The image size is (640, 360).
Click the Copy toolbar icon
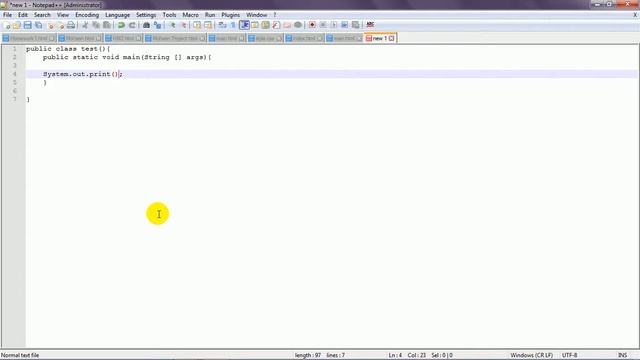point(96,25)
